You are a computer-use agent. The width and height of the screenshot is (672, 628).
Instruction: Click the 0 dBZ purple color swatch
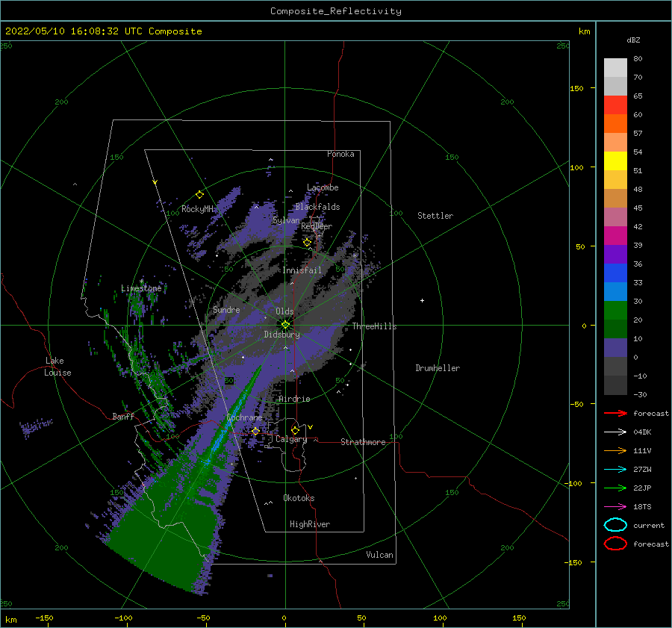615,347
